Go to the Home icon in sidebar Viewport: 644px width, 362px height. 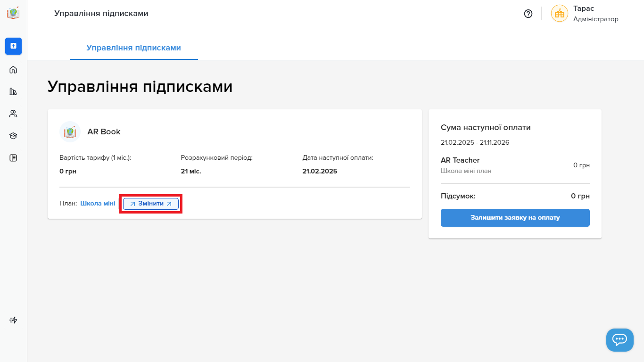(x=13, y=70)
